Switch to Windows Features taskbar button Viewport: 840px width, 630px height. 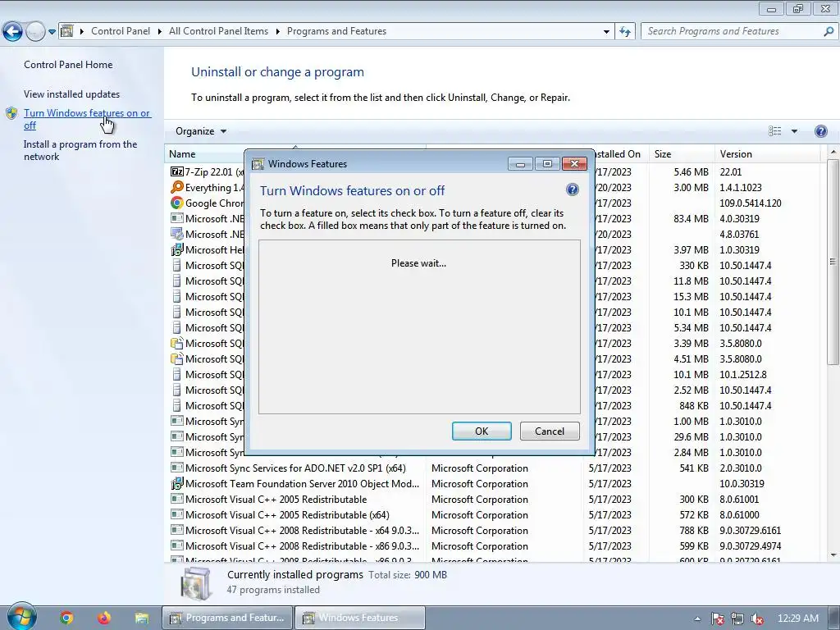click(x=360, y=618)
